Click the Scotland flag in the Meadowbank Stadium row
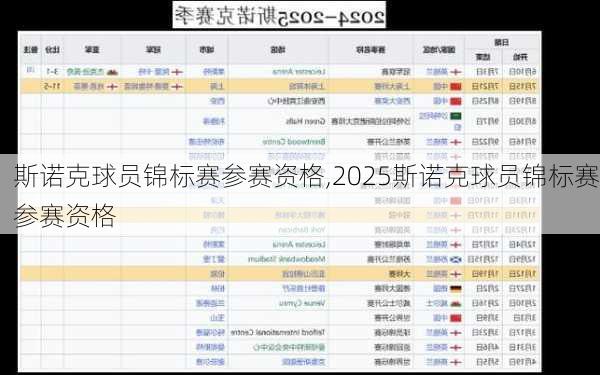Image resolution: width=600 pixels, height=375 pixels. click(456, 259)
